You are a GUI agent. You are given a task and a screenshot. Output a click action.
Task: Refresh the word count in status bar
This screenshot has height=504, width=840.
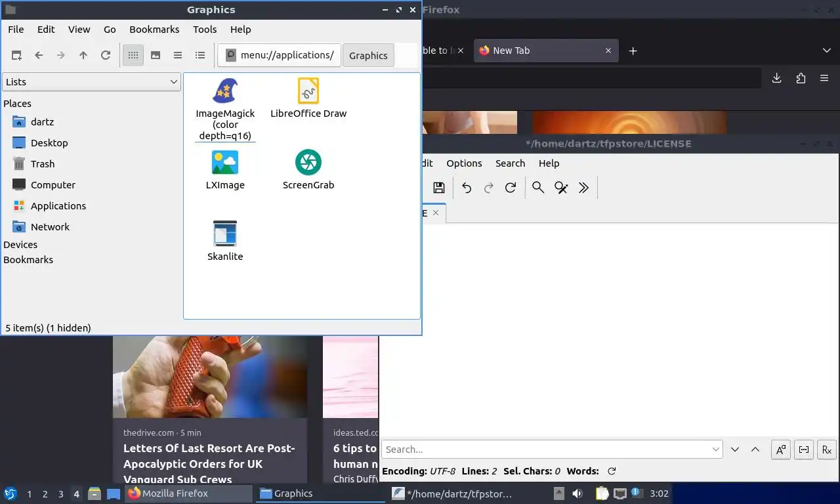(x=612, y=471)
